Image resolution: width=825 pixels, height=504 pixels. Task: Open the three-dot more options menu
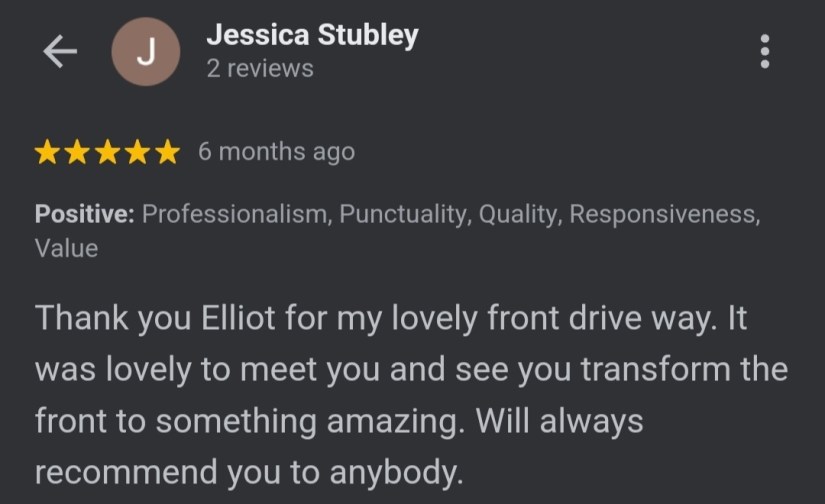coord(765,52)
